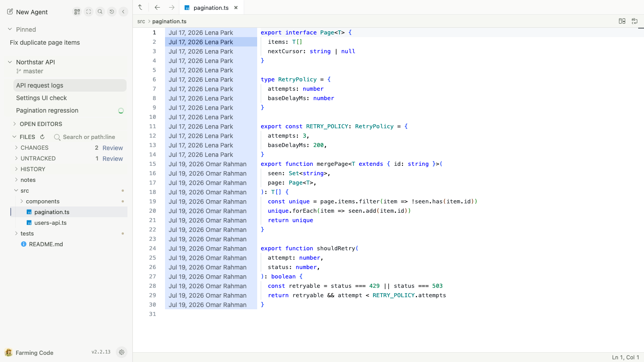Open the Pagination regression agent
Image resolution: width=644 pixels, height=362 pixels.
70,110
